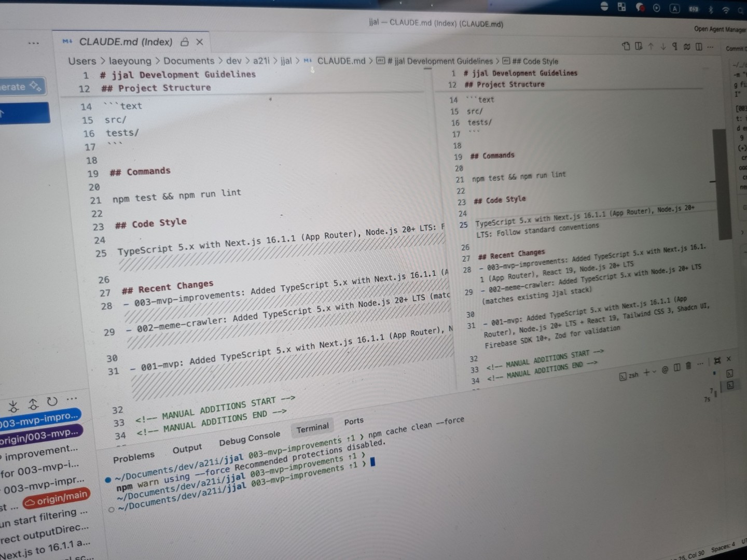Screen dimensions: 747x560
Task: Split the terminal pane
Action: coord(677,368)
